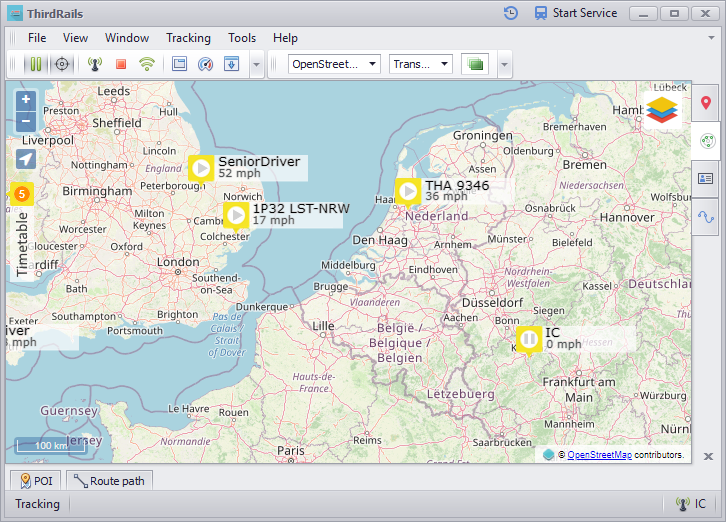Image resolution: width=726 pixels, height=522 pixels.
Task: Open the OpenStreet map source dropdown
Action: [334, 64]
